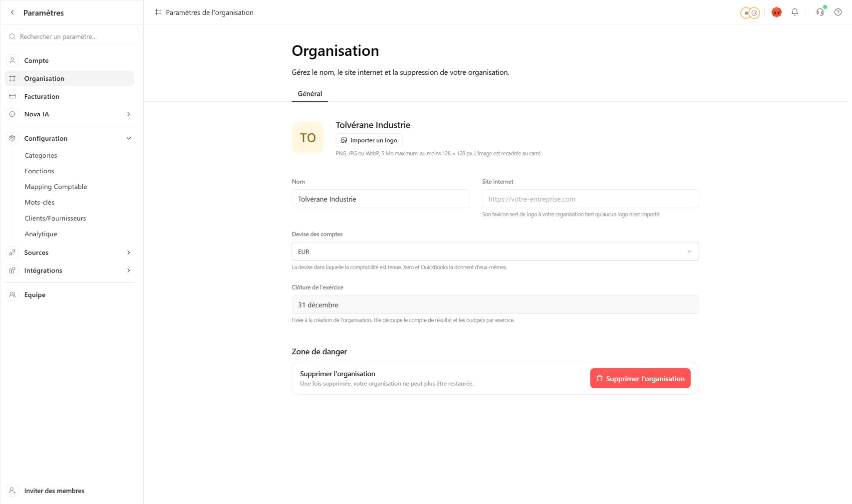Expand the Intégrations section chevron
The height and width of the screenshot is (504, 852).
pos(129,270)
